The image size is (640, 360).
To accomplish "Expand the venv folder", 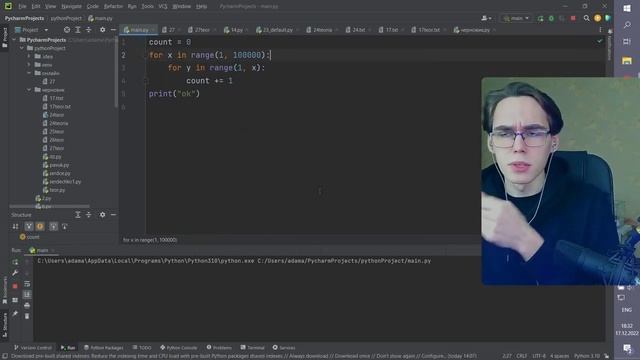I will click(x=29, y=65).
